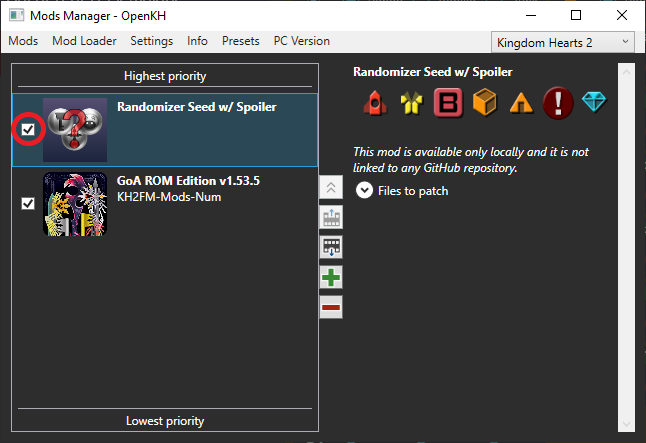Screen dimensions: 646x443
Task: Open the PC Version menu
Action: pos(301,41)
